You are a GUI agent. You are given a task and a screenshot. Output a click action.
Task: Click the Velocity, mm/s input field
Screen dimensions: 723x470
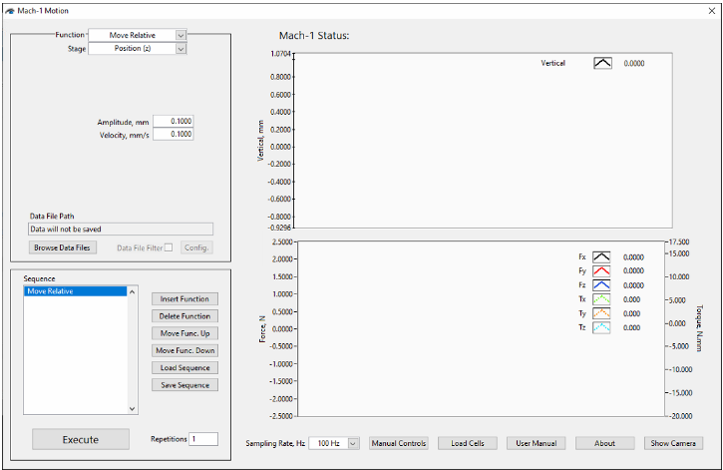point(173,134)
